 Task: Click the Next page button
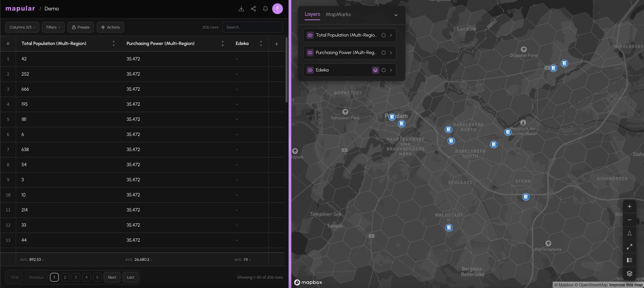(112, 277)
